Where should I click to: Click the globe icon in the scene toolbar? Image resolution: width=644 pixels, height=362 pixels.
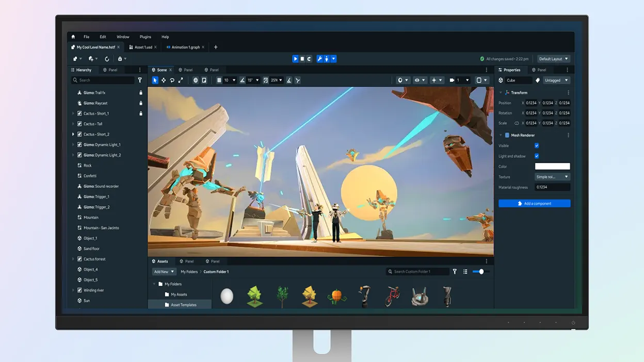click(195, 80)
